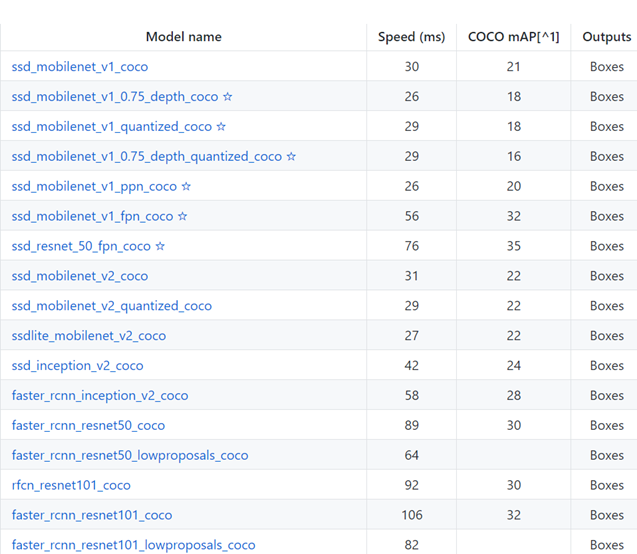
Task: Select mAP value 28 for faster_rcnn_inception_v2_coco
Action: click(x=514, y=396)
